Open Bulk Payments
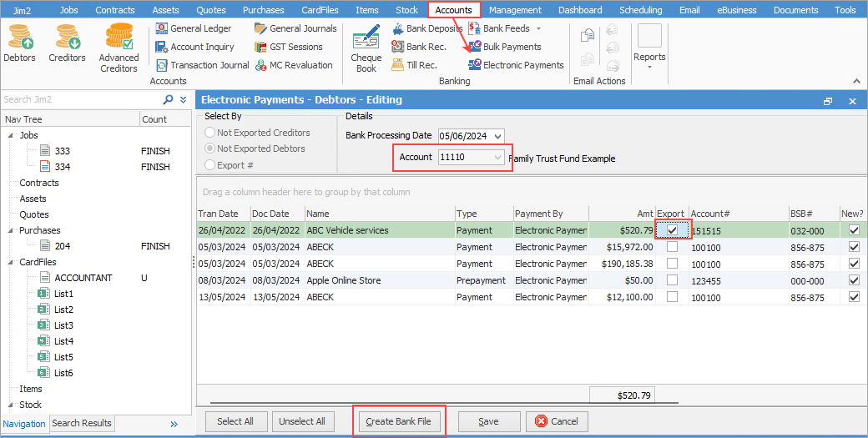This screenshot has width=868, height=438. click(x=504, y=47)
